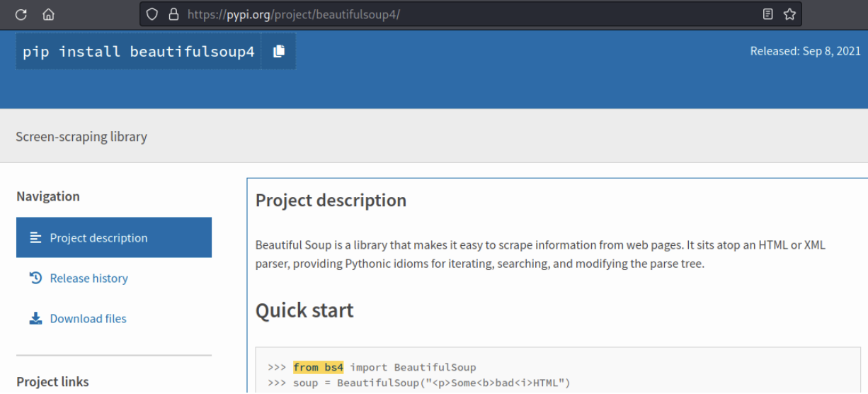Click the Released Sep 8, 2021 date

click(x=806, y=51)
